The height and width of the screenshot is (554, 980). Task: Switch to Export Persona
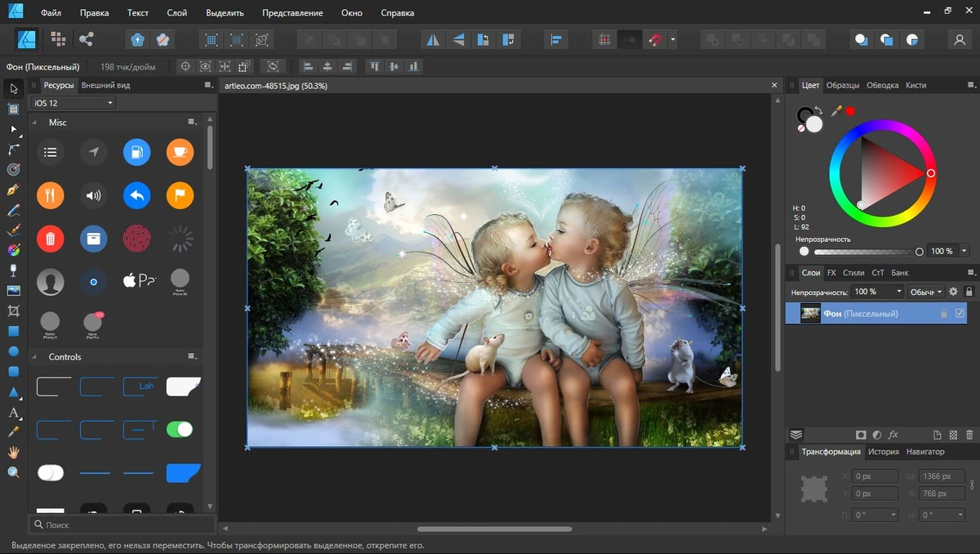coord(86,38)
